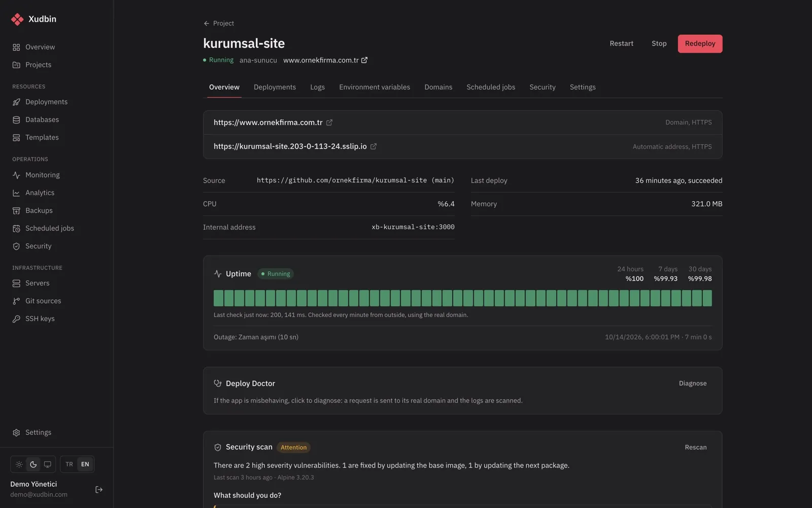Go back to Project
Viewport: 812px width, 508px height.
pyautogui.click(x=219, y=23)
